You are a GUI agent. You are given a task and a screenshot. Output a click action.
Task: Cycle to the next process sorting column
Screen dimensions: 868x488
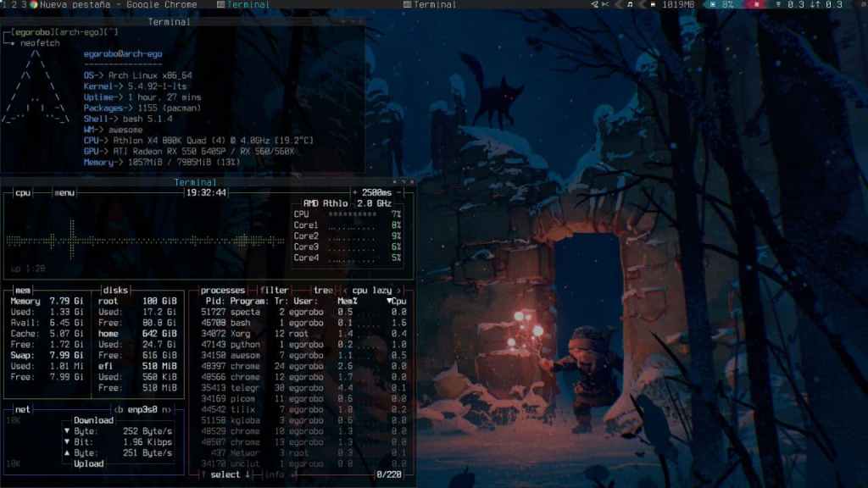tap(398, 290)
